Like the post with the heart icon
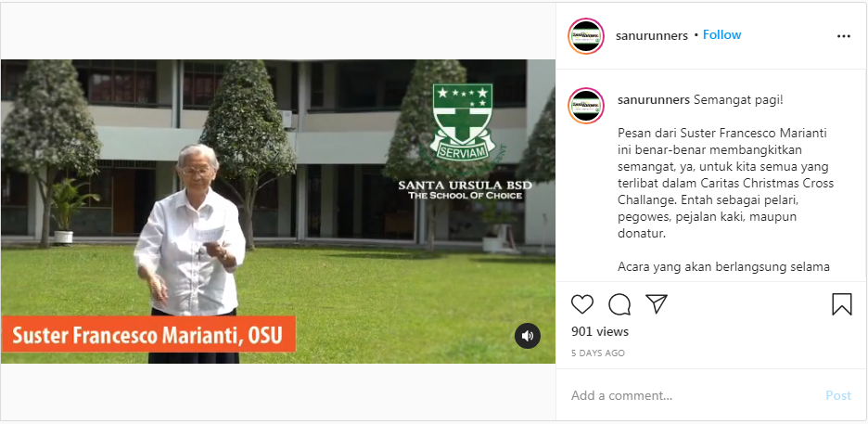 [x=581, y=304]
